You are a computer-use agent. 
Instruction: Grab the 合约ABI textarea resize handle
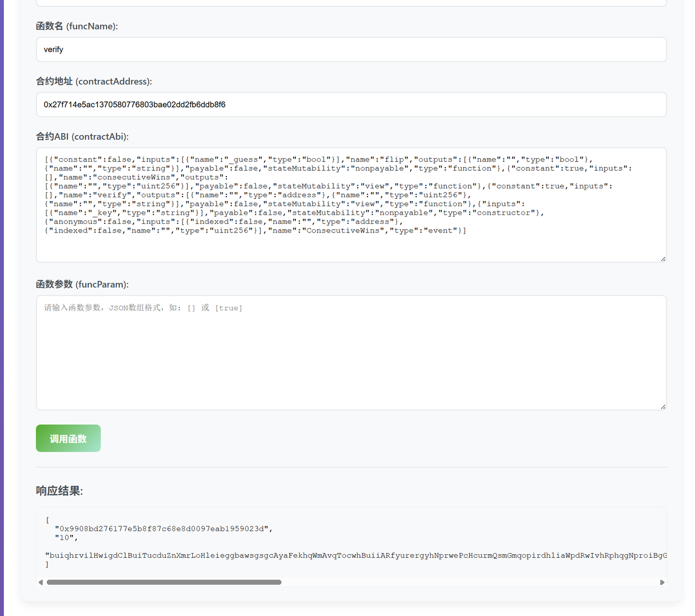[x=663, y=259]
